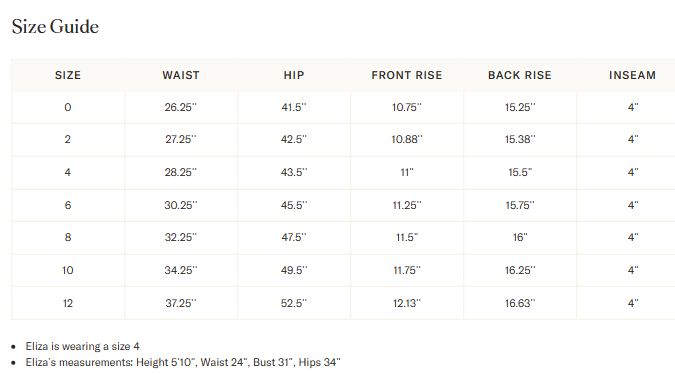Select the 16" back rise cell
675x374 pixels.
pos(520,237)
